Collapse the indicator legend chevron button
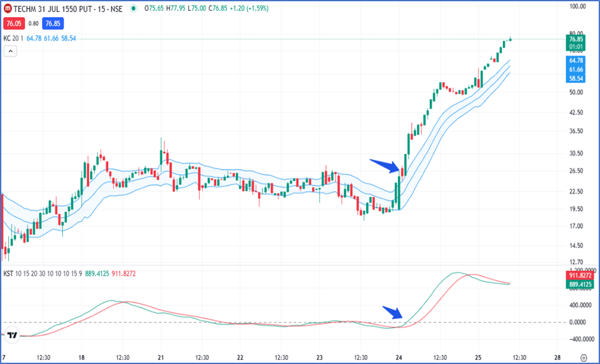The width and height of the screenshot is (600, 364). (x=10, y=51)
